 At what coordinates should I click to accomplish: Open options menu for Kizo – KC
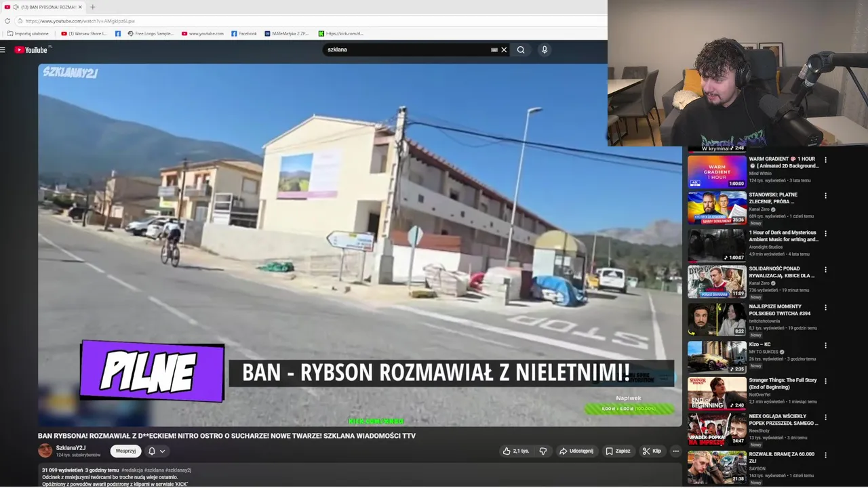point(825,346)
